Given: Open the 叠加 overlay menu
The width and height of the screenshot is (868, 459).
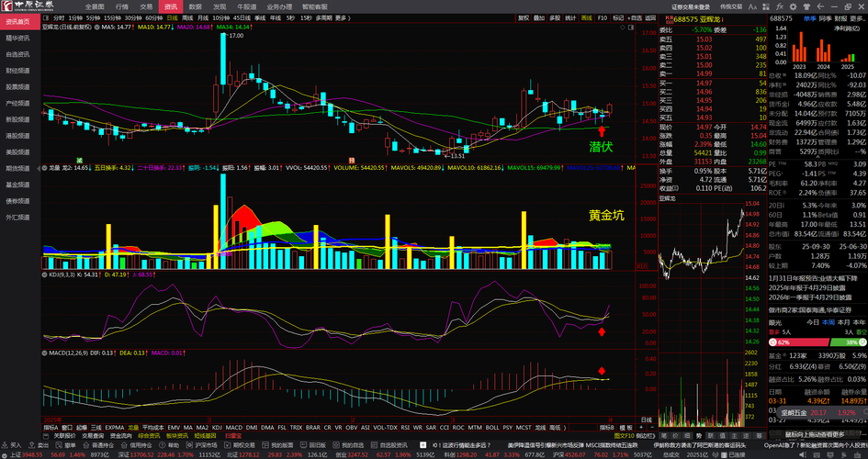Looking at the screenshot, I should (x=538, y=17).
